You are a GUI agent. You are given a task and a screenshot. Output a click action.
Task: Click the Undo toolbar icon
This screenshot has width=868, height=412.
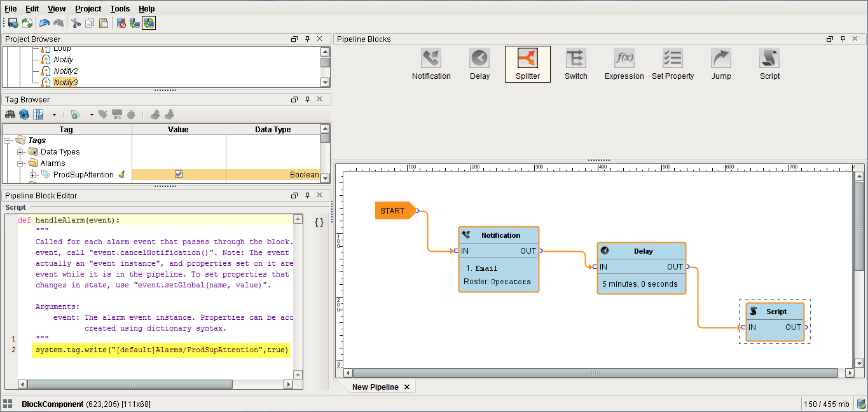point(45,23)
